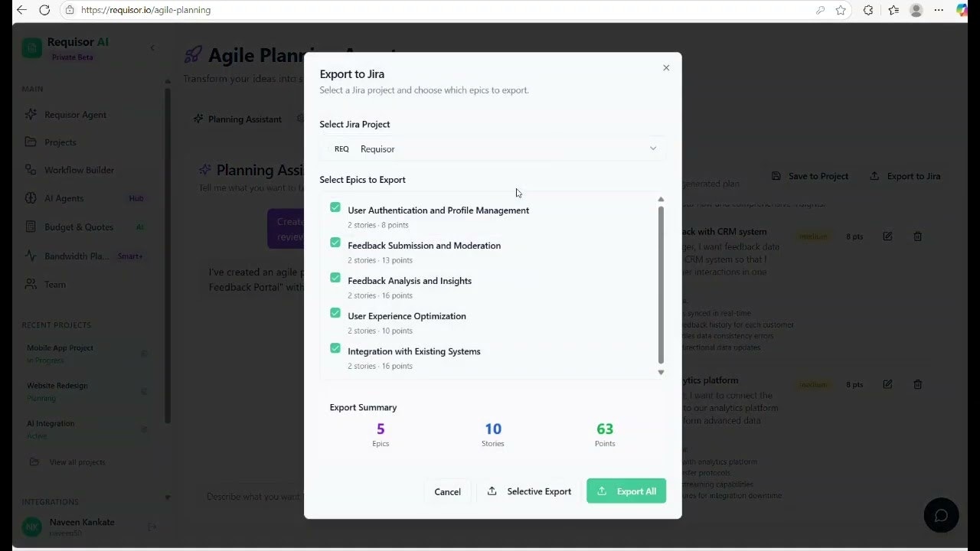The image size is (980, 551).
Task: Click scroll-down arrow of epics list
Action: click(661, 372)
